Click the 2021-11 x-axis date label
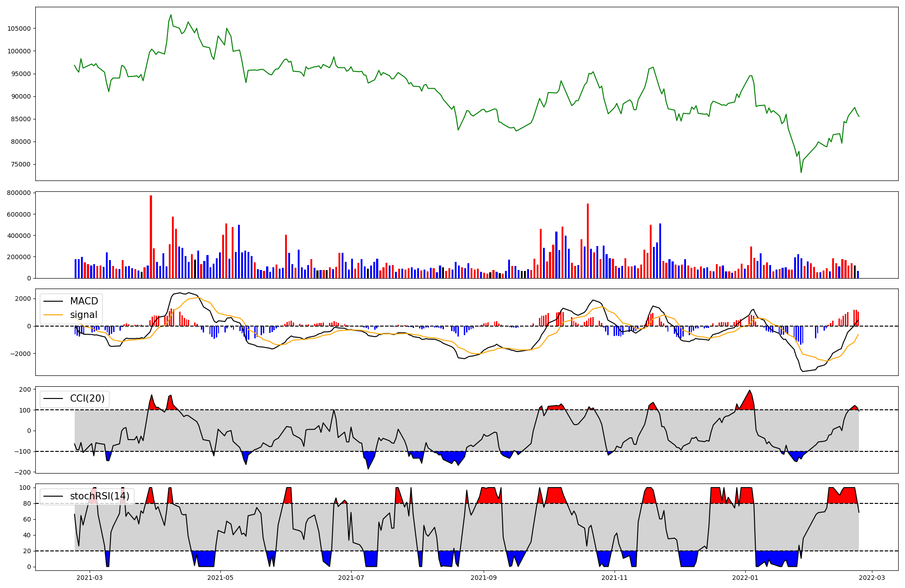 614,578
